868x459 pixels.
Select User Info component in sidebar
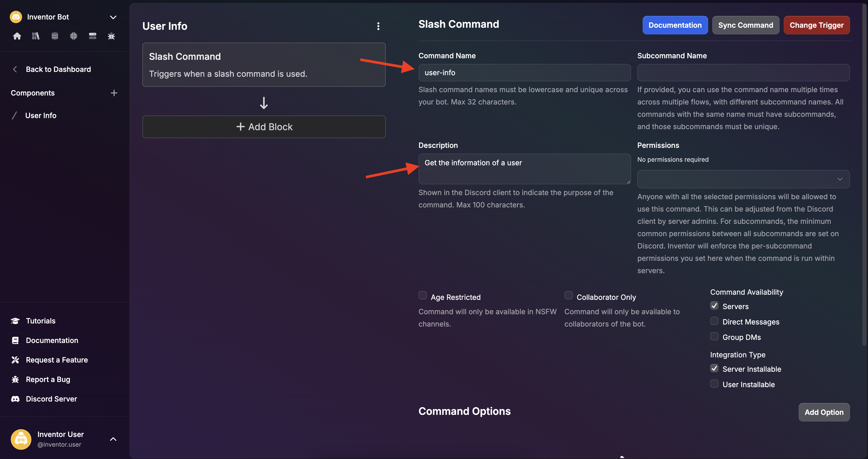pos(41,116)
